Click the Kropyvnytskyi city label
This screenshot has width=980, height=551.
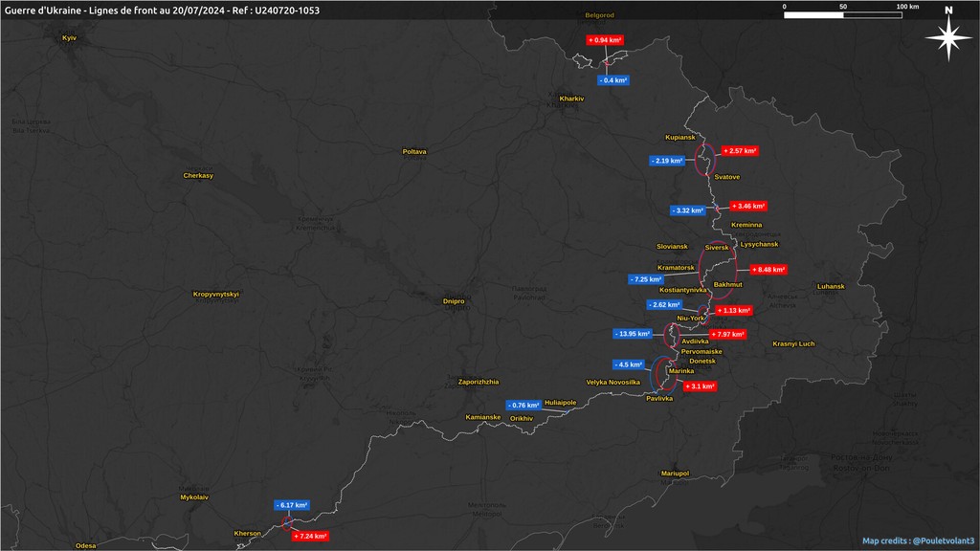click(x=216, y=295)
